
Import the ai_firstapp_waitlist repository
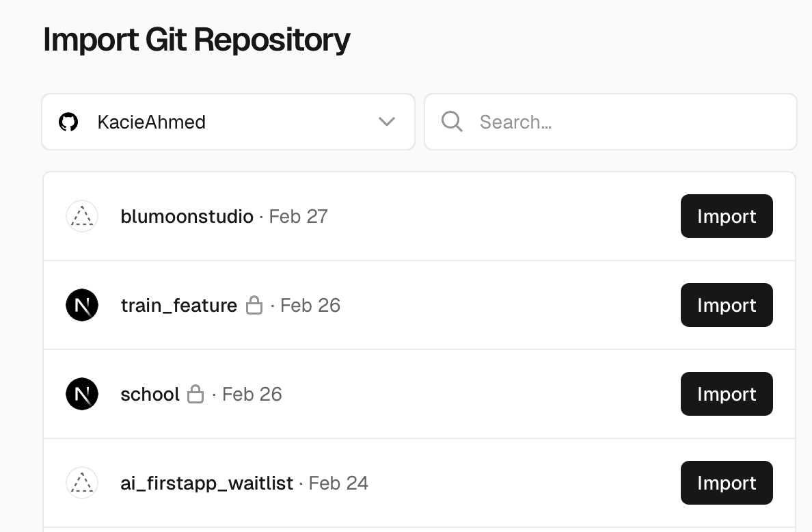point(727,483)
